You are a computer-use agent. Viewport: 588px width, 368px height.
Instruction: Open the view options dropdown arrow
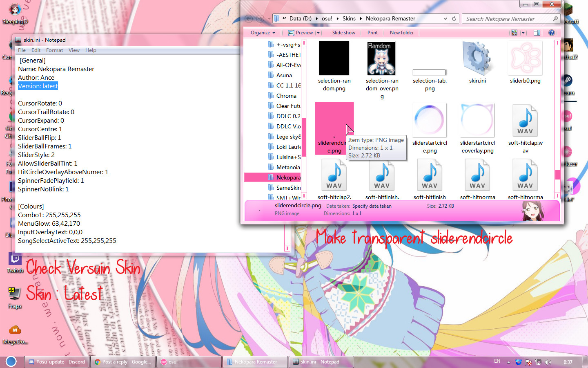pos(523,33)
